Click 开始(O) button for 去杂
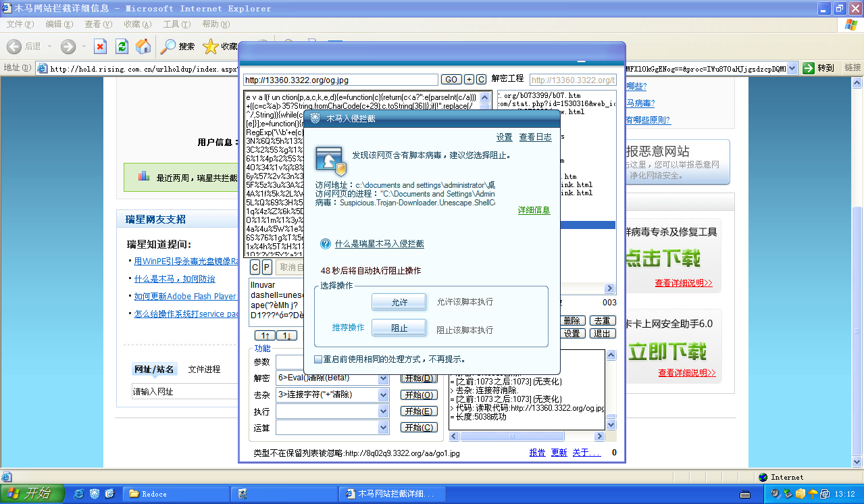The height and width of the screenshot is (504, 864). 420,395
